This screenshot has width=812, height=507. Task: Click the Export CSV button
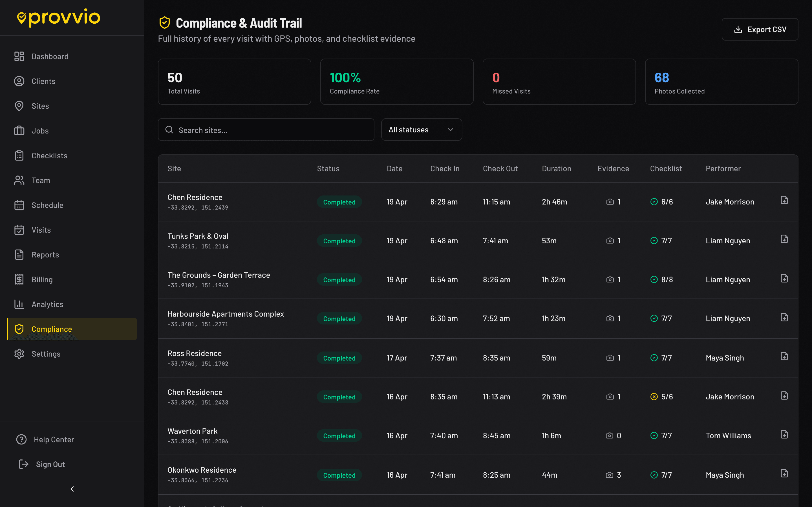[760, 29]
